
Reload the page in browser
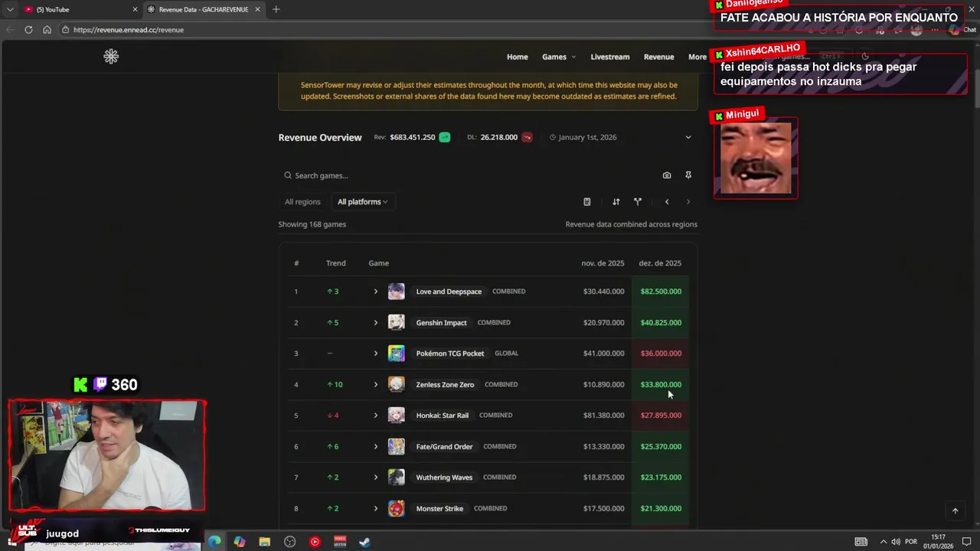point(28,30)
